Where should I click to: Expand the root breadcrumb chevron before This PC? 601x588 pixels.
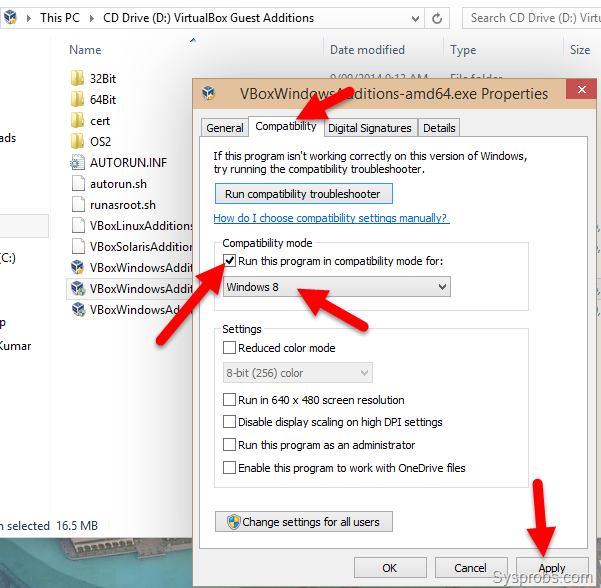click(x=29, y=18)
